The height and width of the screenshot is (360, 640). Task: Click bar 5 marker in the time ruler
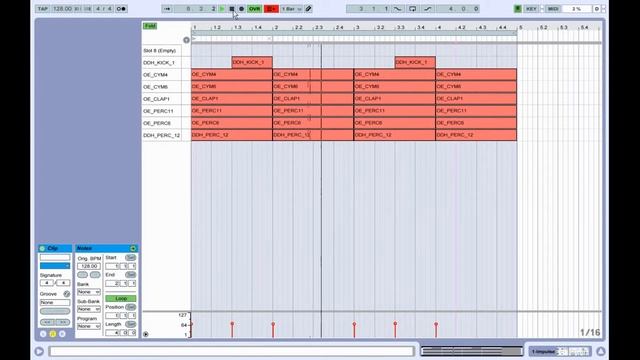point(520,27)
